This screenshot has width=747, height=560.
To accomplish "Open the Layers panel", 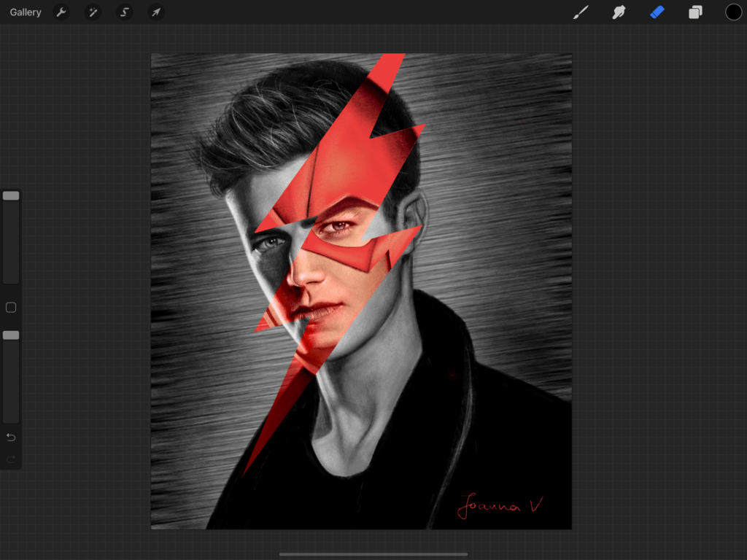I will click(x=695, y=12).
